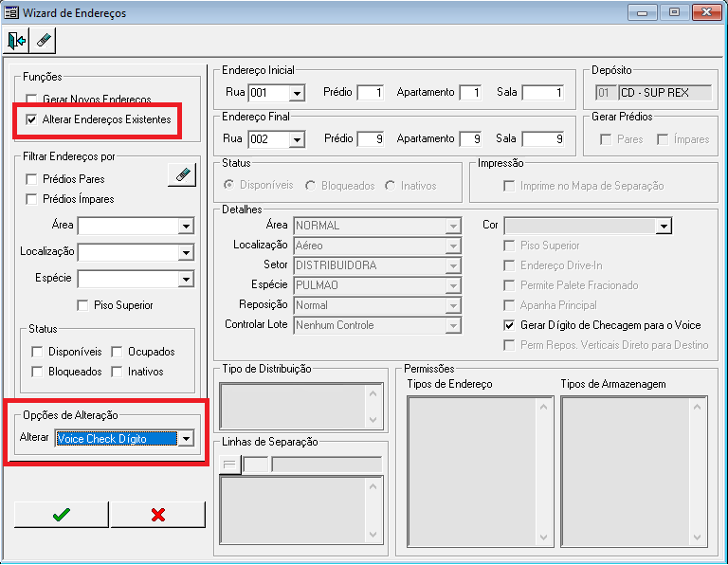
Task: Check the Endereço Drive-In option
Action: pyautogui.click(x=509, y=265)
